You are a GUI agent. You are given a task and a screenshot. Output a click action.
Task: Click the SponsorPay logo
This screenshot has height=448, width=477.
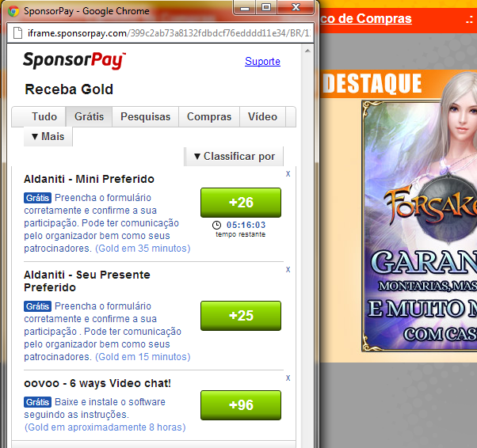(74, 60)
